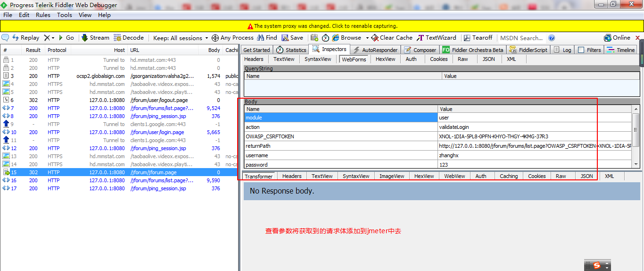Open the Tools menu
This screenshot has height=271, width=644.
tap(65, 15)
